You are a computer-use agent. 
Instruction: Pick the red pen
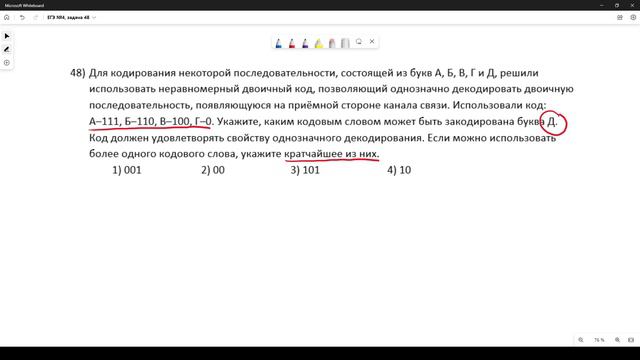[x=292, y=43]
